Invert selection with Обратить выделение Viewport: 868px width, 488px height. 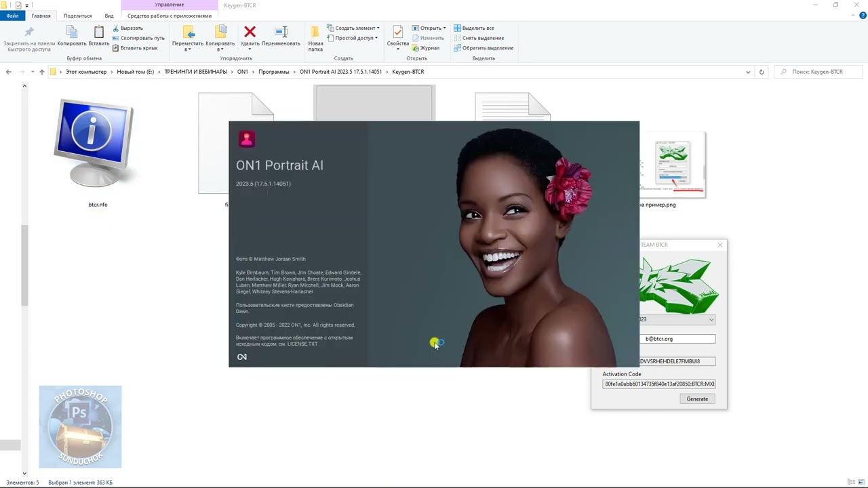[x=484, y=48]
